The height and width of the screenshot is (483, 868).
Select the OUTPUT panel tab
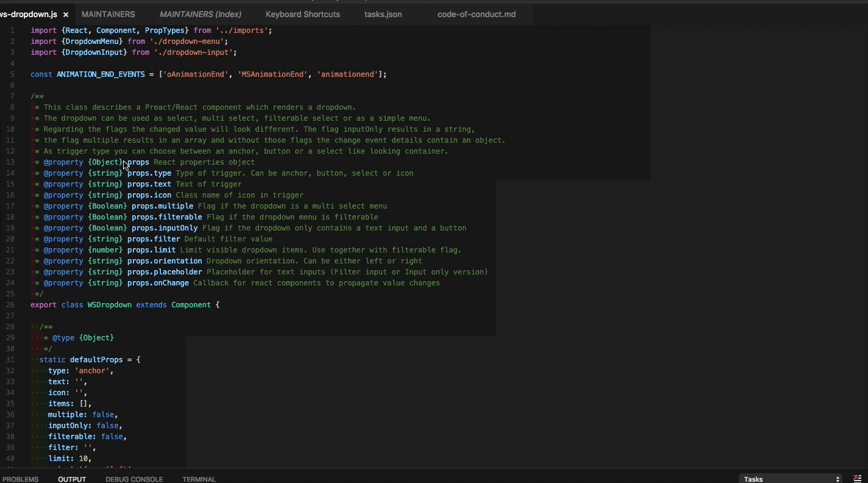[72, 479]
